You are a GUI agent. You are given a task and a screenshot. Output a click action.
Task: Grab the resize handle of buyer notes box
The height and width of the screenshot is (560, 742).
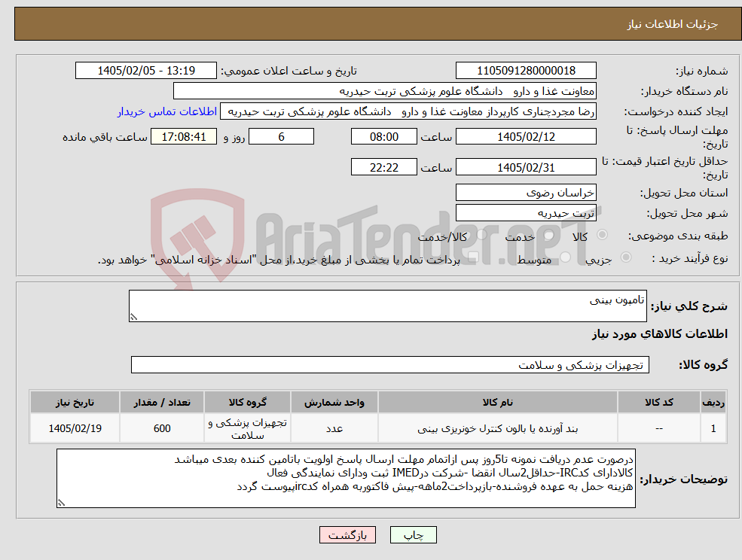[x=61, y=504]
